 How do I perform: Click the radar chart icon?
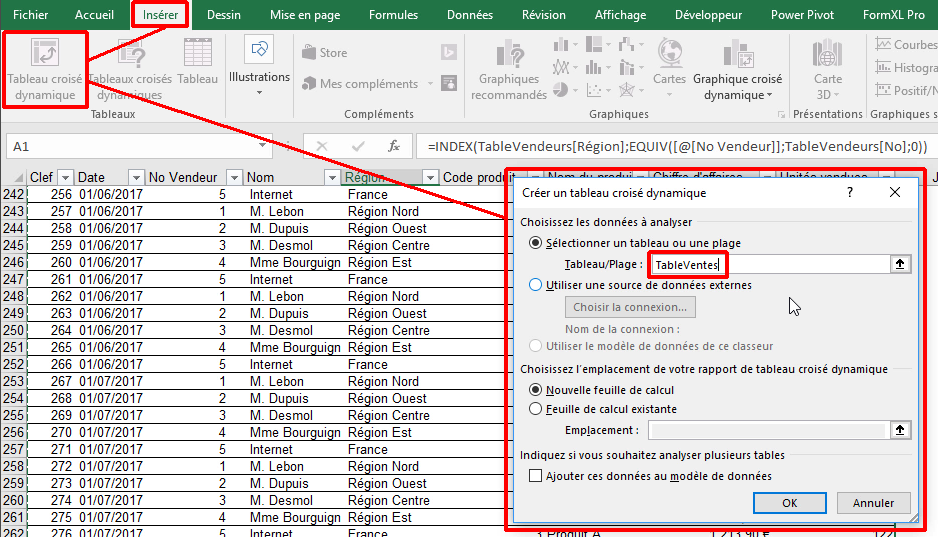(626, 90)
